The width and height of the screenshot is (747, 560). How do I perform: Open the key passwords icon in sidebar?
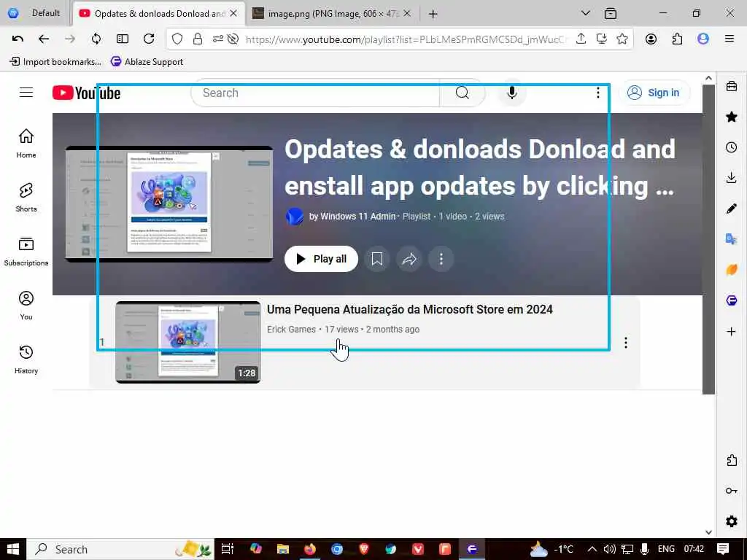click(x=732, y=491)
